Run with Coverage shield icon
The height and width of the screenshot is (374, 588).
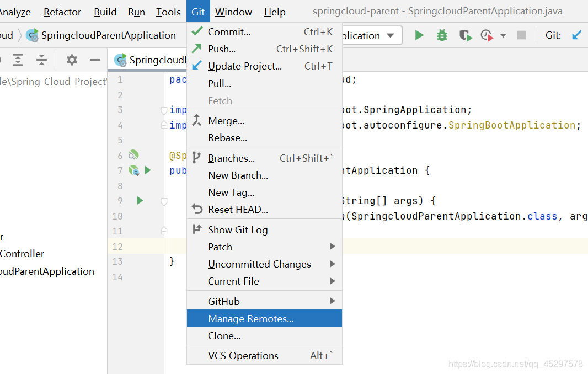pos(466,35)
